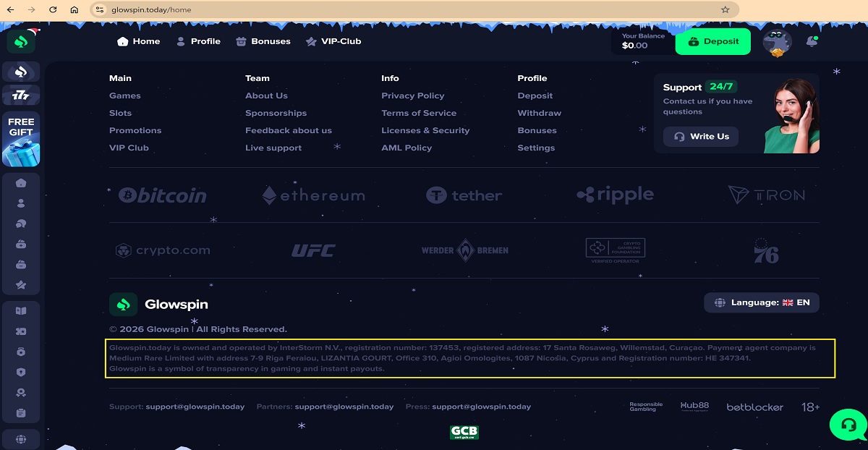
Task: Go to Bonuses in top navigation
Action: pyautogui.click(x=263, y=41)
